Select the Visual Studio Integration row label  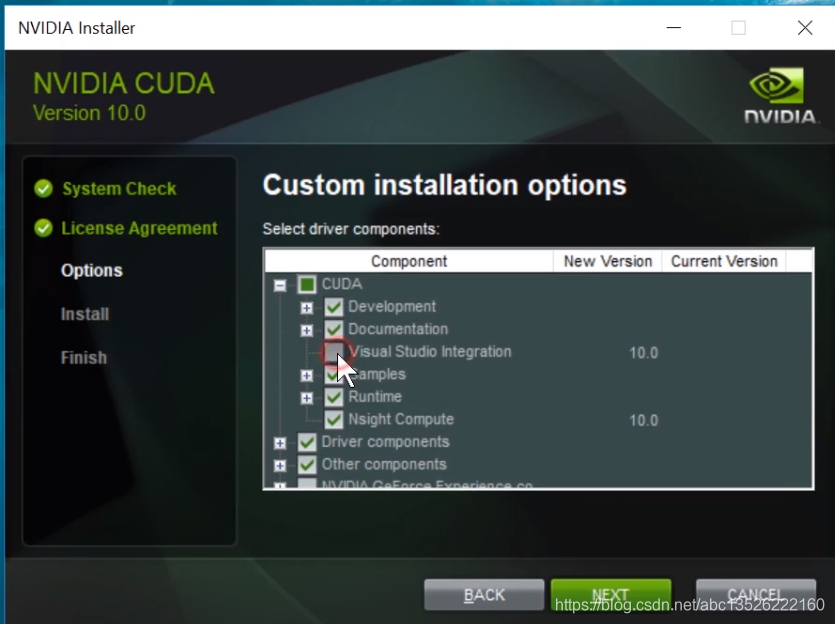point(430,352)
